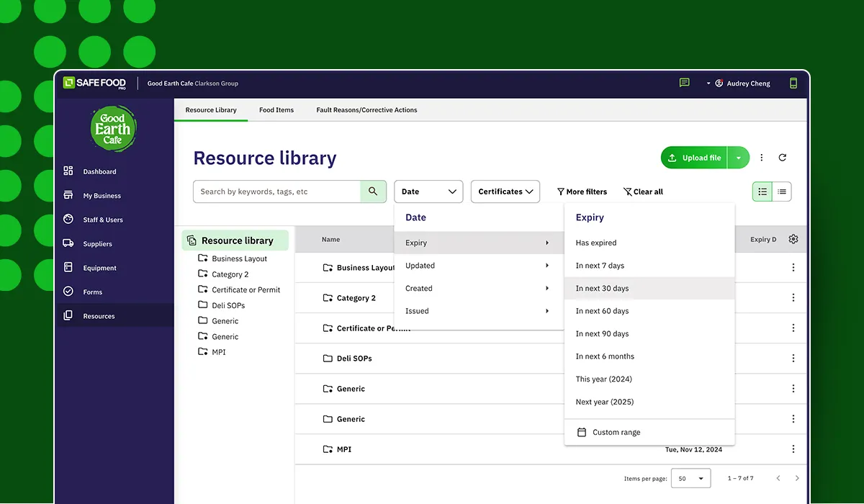Open row options for Business Layout
This screenshot has height=504, width=864.
[x=793, y=267]
